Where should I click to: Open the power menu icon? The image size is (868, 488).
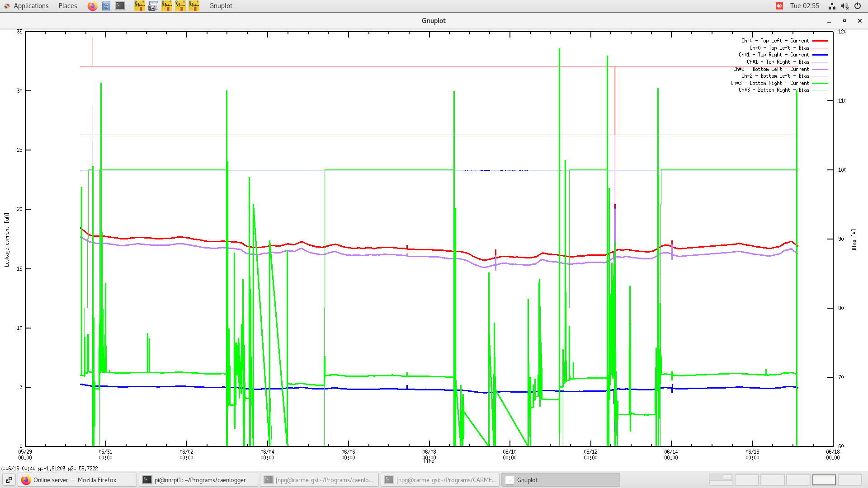click(x=858, y=6)
